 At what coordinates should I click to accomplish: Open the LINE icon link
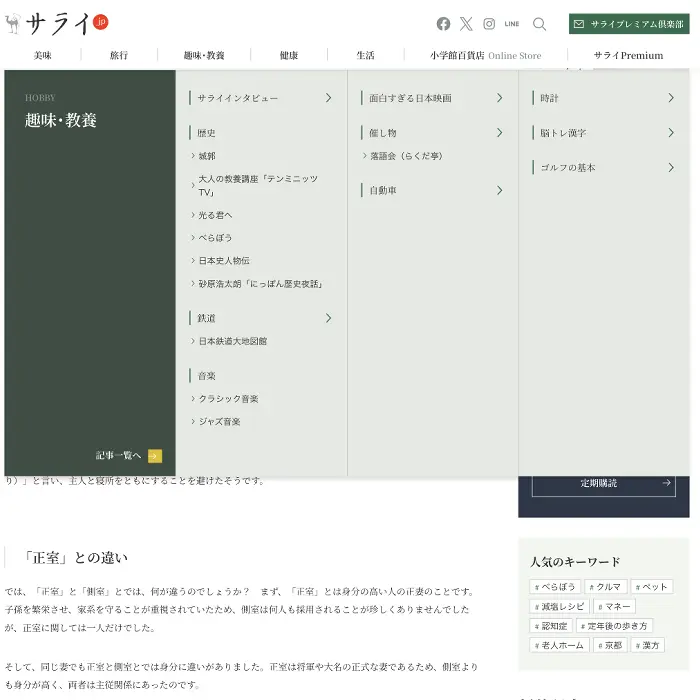coord(512,24)
